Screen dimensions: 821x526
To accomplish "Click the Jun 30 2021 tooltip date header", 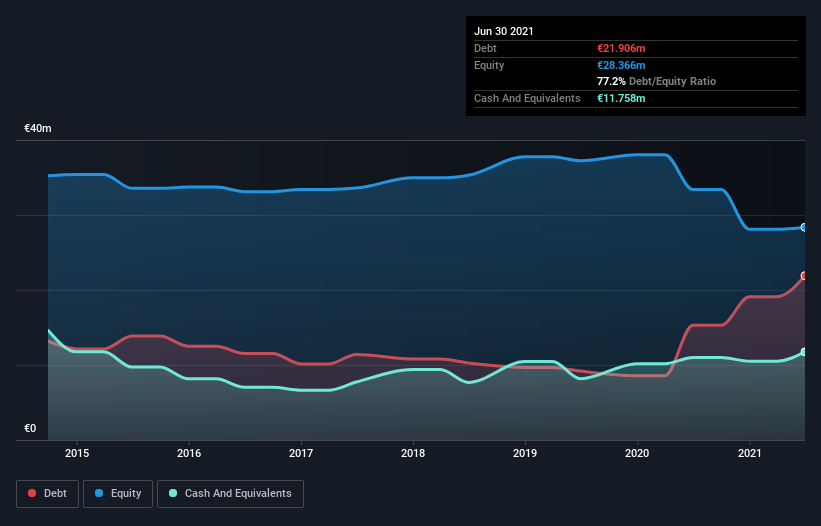I will point(504,31).
